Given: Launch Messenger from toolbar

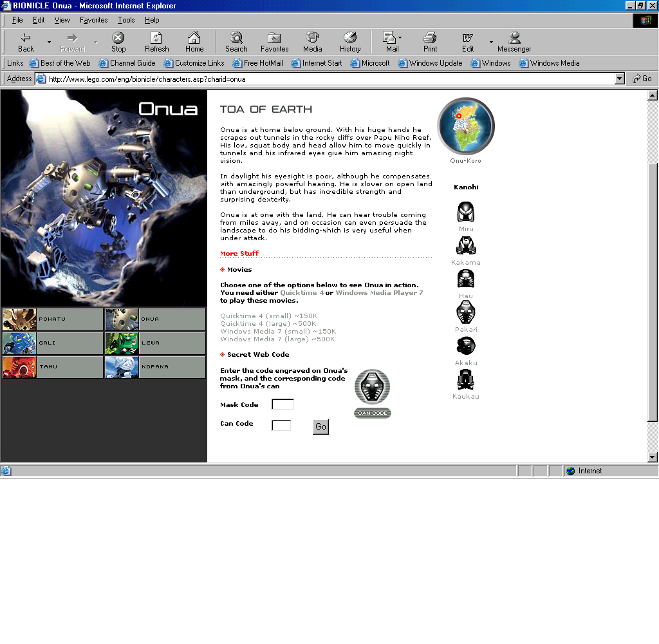Looking at the screenshot, I should coord(514,42).
